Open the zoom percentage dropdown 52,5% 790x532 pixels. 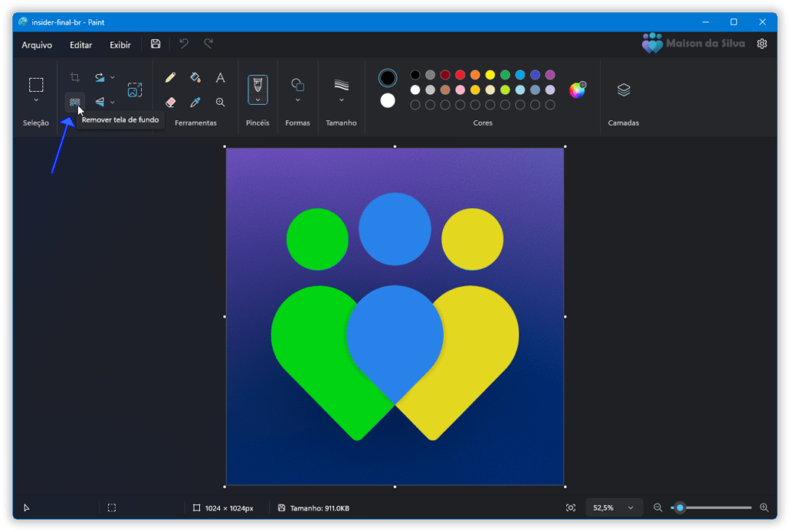pos(613,507)
